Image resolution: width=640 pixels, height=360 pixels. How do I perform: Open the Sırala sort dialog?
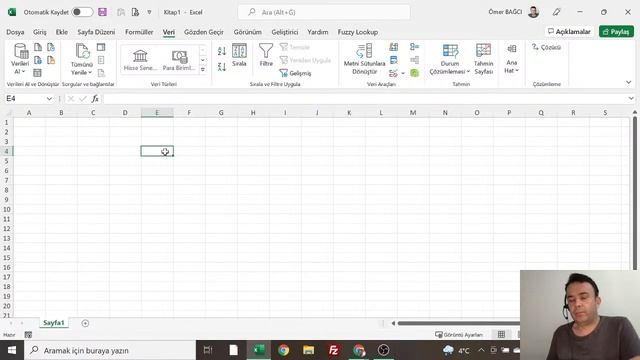coord(239,55)
